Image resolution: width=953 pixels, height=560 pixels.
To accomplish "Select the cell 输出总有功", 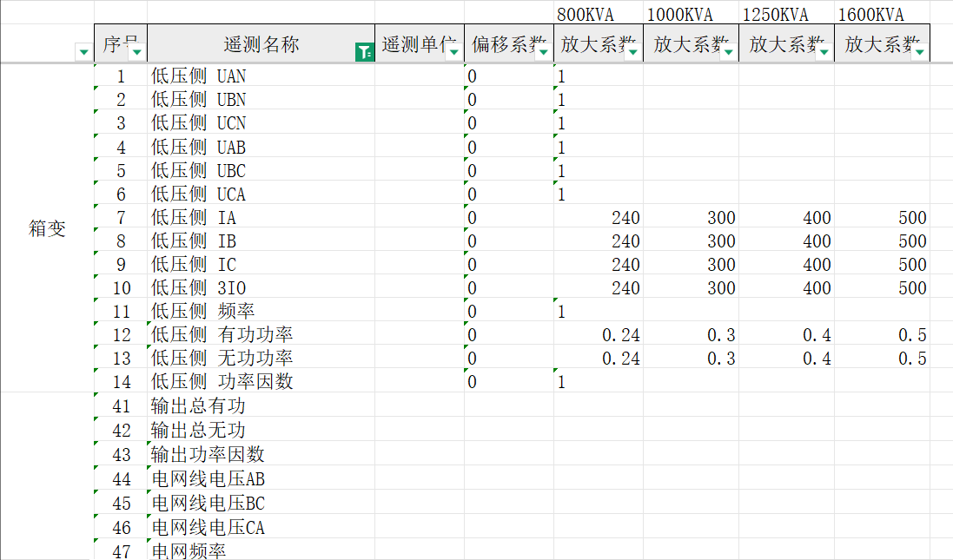I will click(x=261, y=405).
